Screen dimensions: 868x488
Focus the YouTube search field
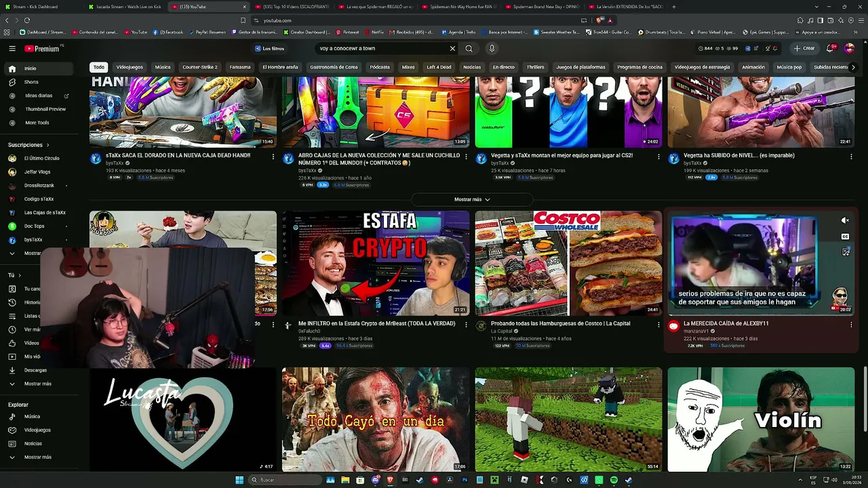[x=382, y=49]
